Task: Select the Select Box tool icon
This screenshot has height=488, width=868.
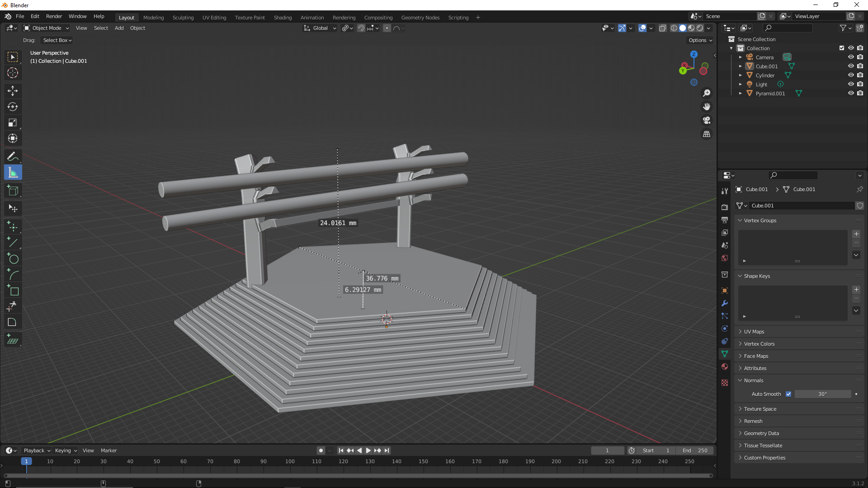Action: point(13,57)
